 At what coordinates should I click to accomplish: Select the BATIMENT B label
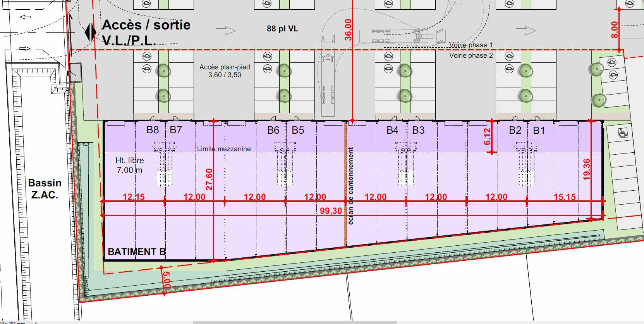click(x=136, y=252)
